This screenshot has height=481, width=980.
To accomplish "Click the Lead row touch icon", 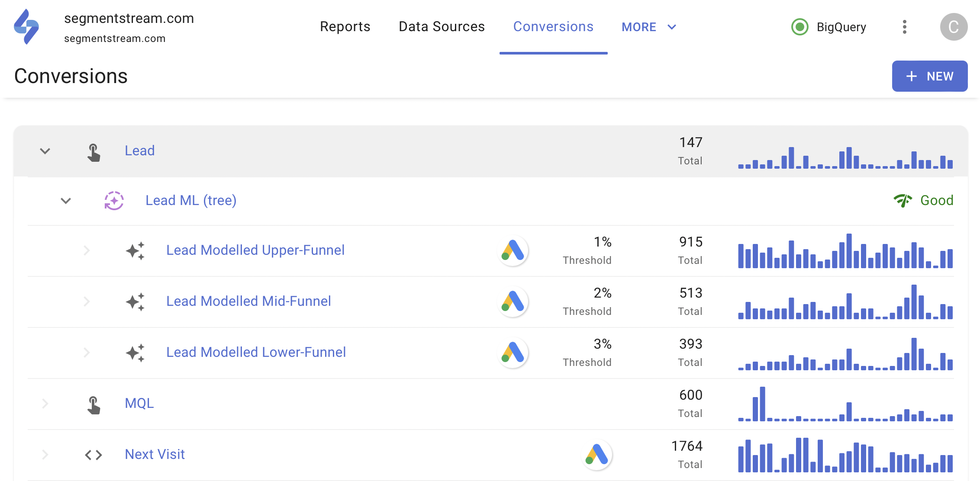I will coord(93,152).
